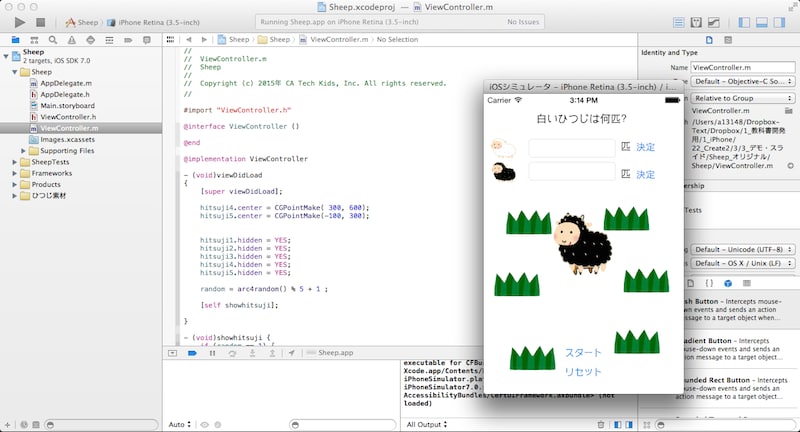Hide the debug area with toggle button
The height and width of the screenshot is (432, 800).
point(173,353)
